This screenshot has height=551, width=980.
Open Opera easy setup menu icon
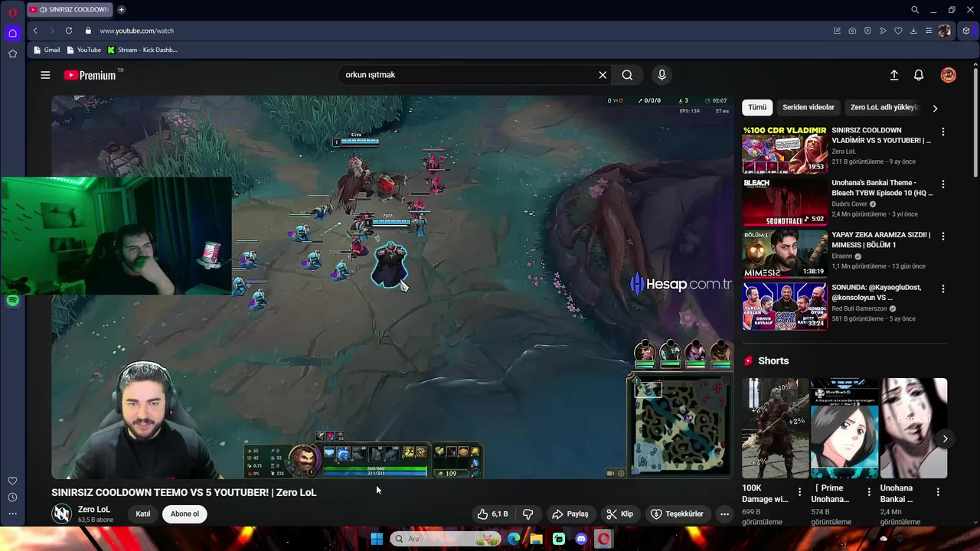[929, 31]
